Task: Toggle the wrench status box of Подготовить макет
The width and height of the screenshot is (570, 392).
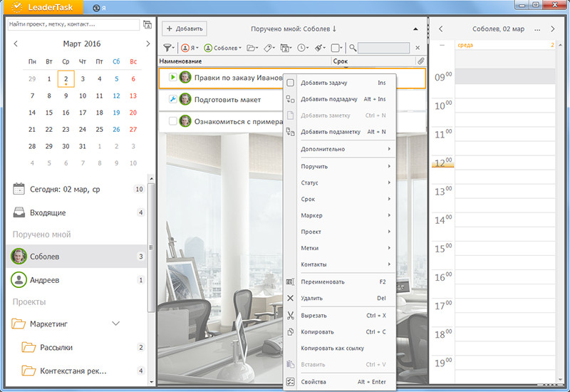Action: coord(173,99)
